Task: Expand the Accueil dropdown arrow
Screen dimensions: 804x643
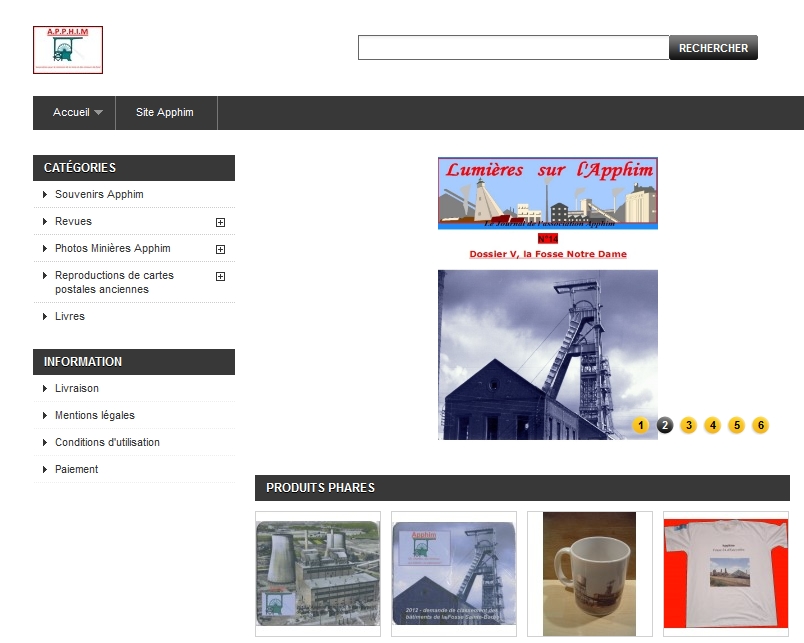Action: pos(98,112)
